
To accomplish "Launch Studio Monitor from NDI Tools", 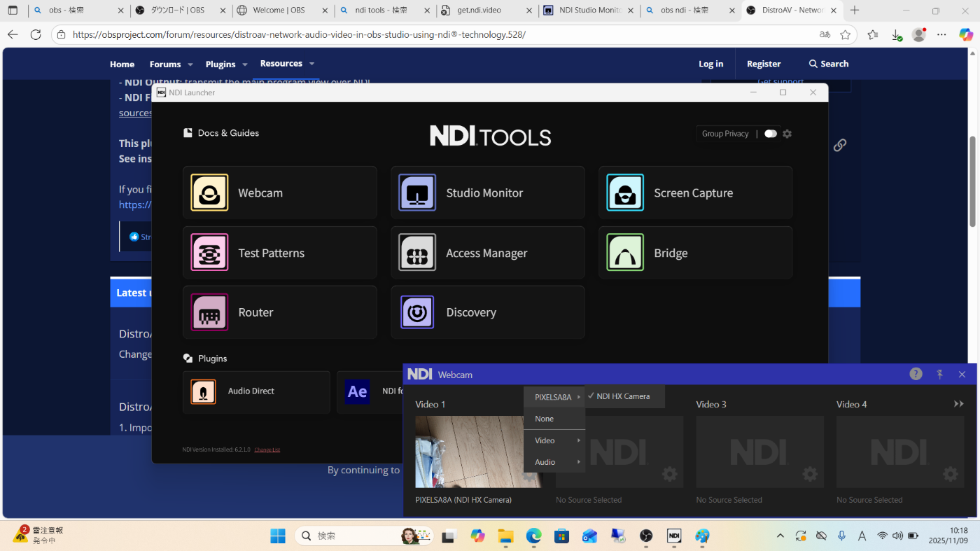I will [487, 193].
